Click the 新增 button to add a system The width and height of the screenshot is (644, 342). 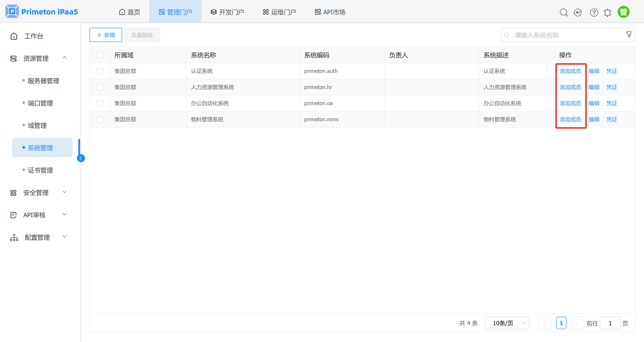pyautogui.click(x=106, y=35)
